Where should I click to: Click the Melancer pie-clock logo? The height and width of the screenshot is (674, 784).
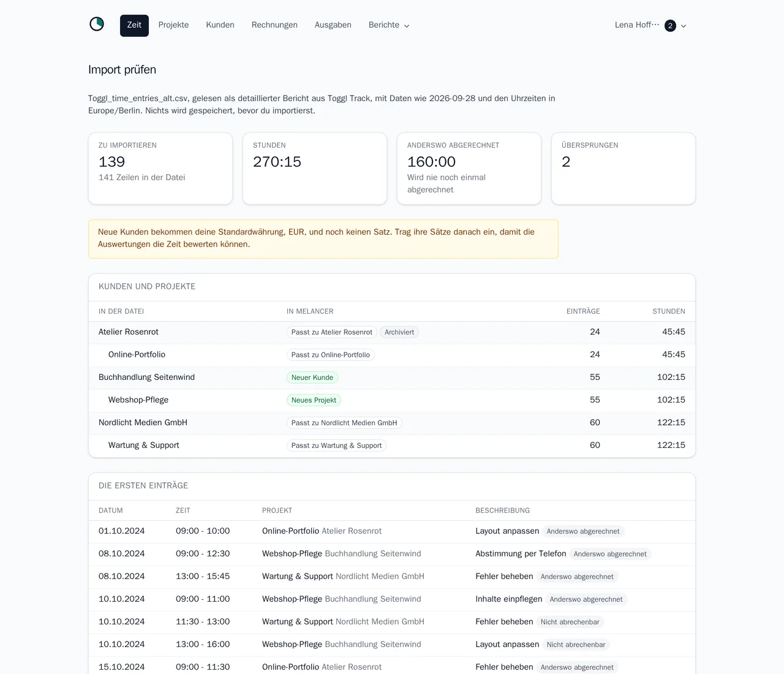coord(97,25)
